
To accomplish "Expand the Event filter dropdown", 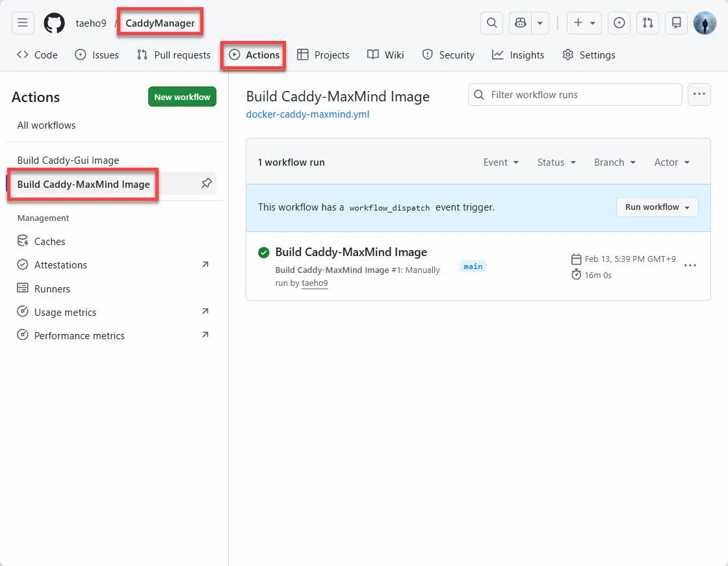I will coord(501,162).
